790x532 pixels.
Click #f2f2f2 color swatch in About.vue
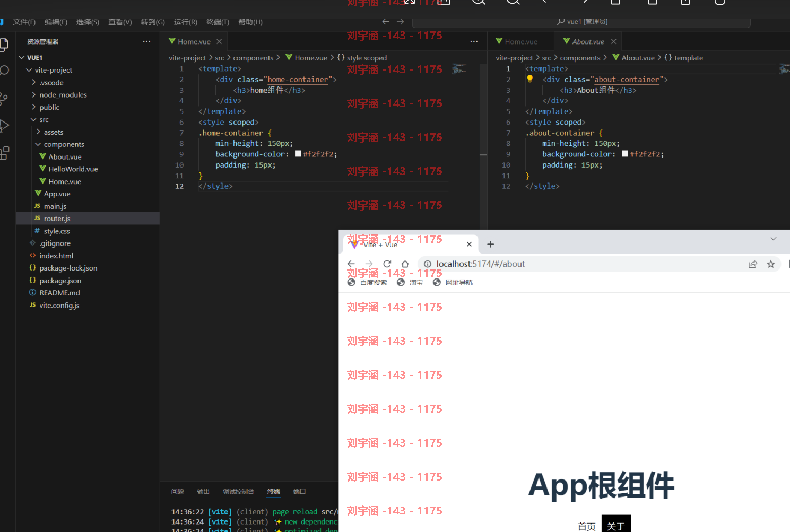tap(625, 154)
